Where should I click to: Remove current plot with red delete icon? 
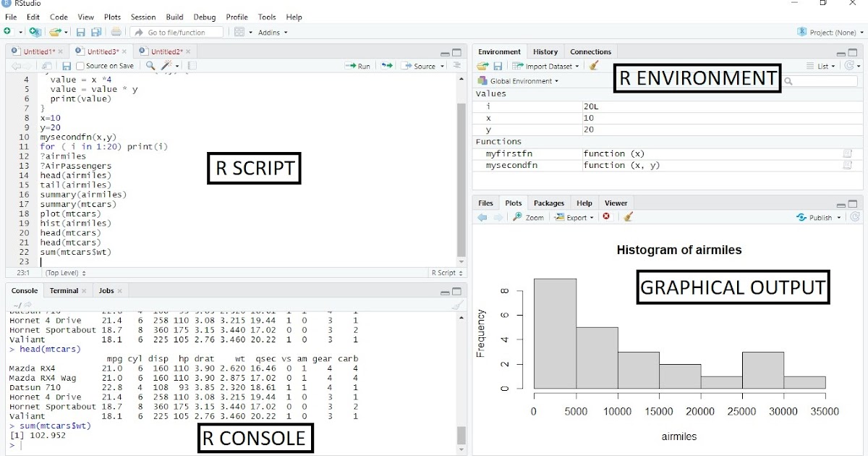tap(606, 216)
